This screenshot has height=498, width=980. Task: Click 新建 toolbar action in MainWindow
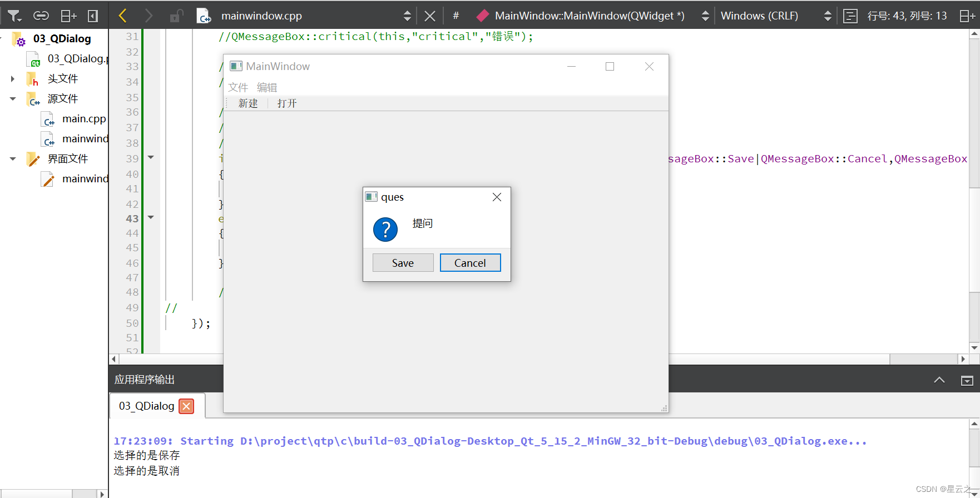point(248,103)
